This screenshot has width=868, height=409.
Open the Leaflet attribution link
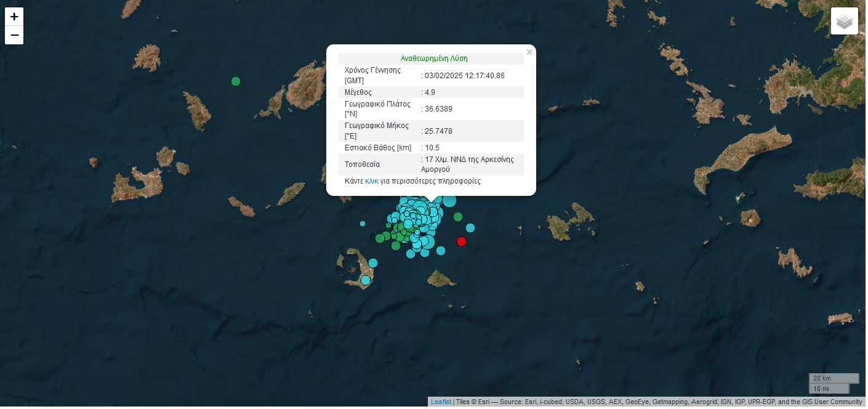pyautogui.click(x=441, y=402)
